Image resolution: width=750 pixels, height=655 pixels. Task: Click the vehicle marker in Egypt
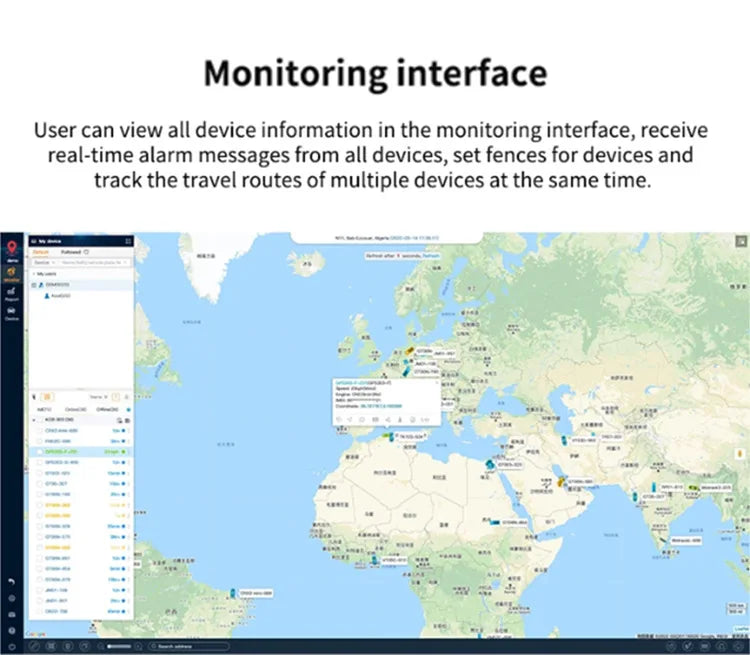coord(489,464)
